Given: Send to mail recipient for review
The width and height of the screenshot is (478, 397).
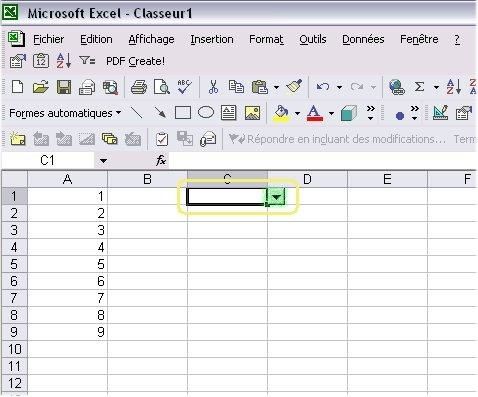Looking at the screenshot, I should 208,139.
